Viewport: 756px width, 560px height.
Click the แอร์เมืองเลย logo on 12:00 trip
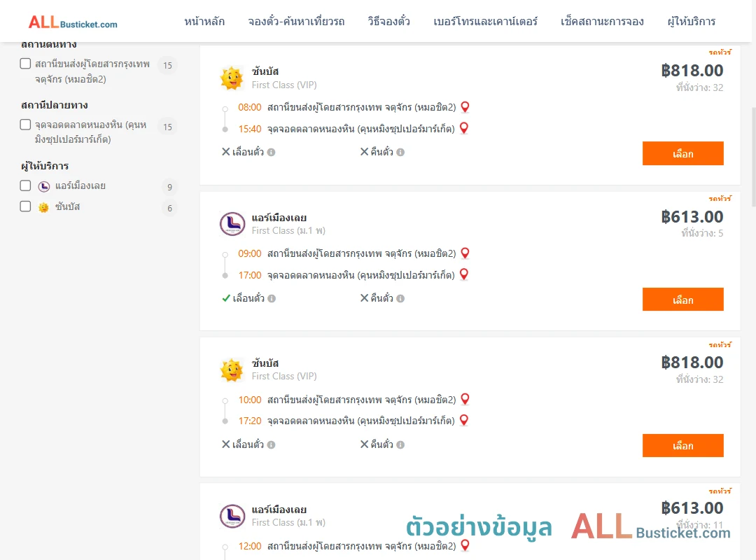(x=232, y=516)
